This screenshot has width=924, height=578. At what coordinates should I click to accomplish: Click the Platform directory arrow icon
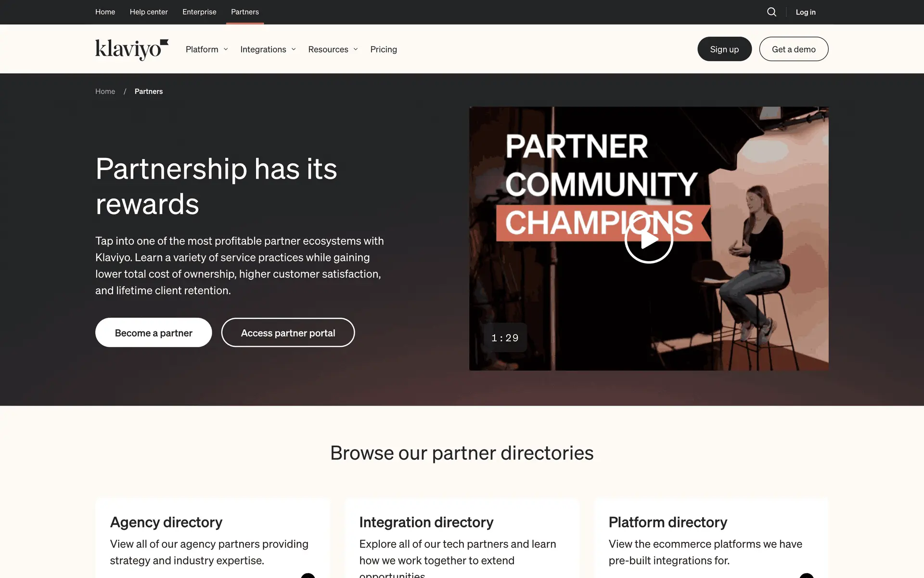click(807, 576)
